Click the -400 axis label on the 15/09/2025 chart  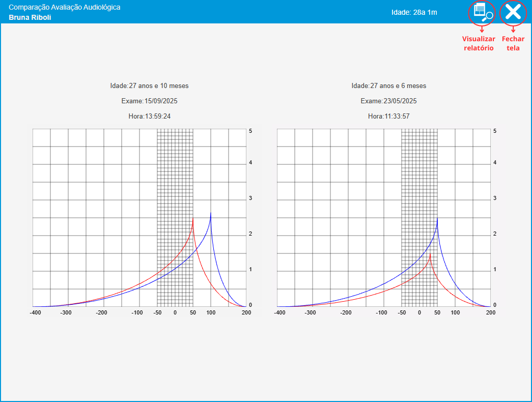pos(36,312)
